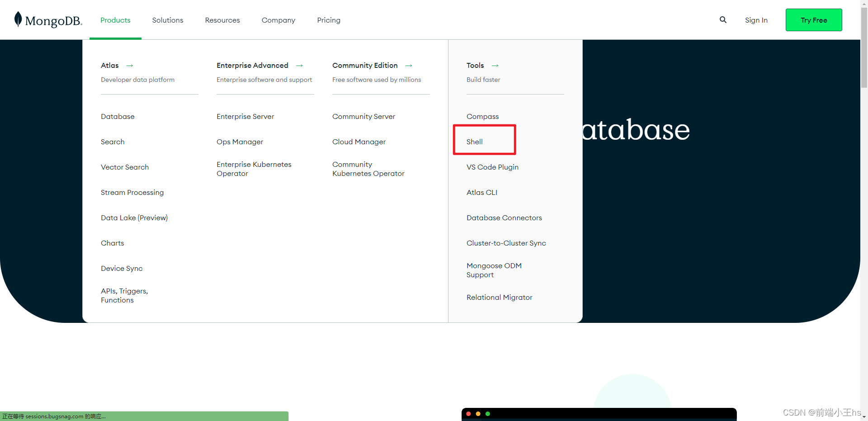Screen dimensions: 868x421
Task: Select Compass under Tools
Action: coord(482,117)
